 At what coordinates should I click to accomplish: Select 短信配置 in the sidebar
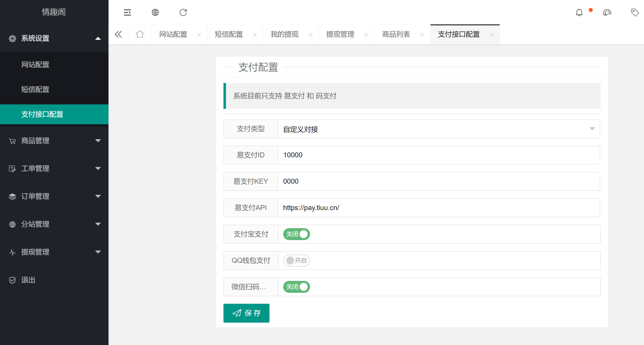click(35, 89)
